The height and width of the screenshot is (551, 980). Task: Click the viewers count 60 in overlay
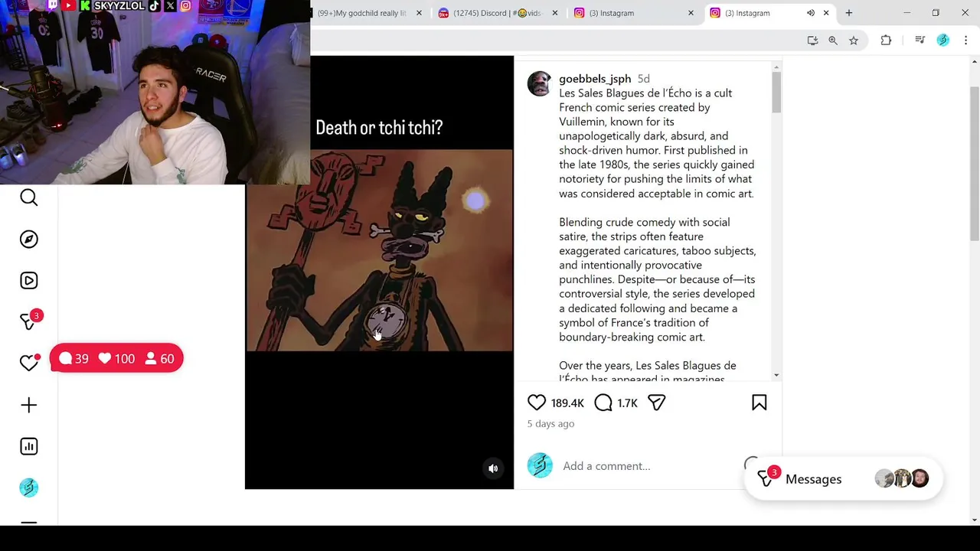[x=160, y=359]
